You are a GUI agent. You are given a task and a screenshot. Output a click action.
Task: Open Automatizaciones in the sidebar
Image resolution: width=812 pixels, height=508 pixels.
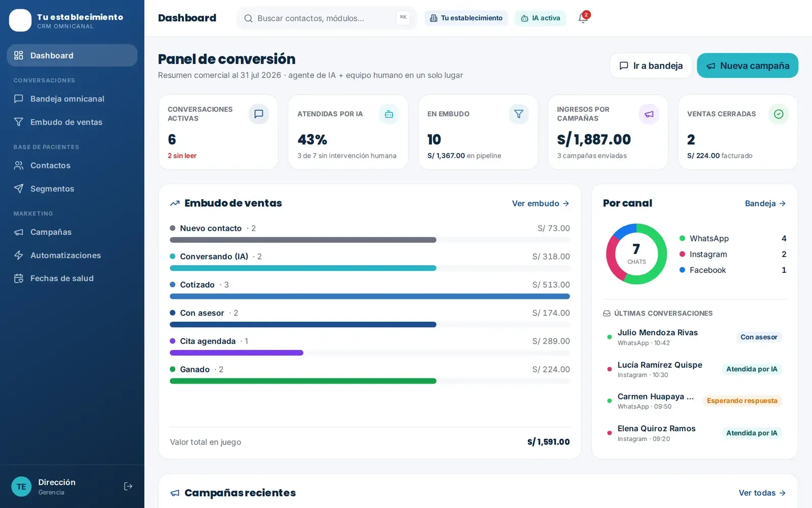click(72, 255)
